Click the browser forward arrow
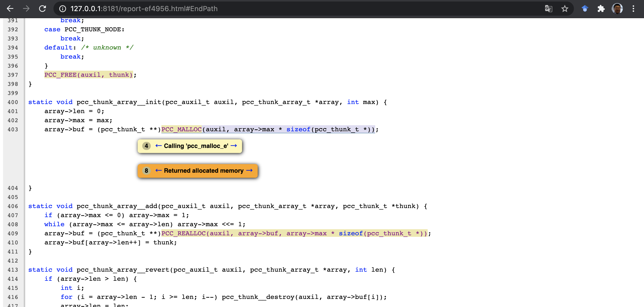Viewport: 644px width, 307px height. [x=26, y=9]
